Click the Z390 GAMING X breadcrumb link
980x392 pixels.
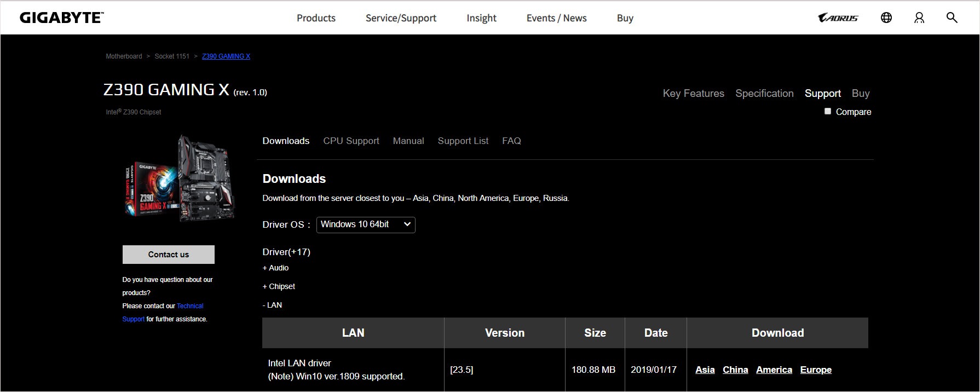coord(226,56)
